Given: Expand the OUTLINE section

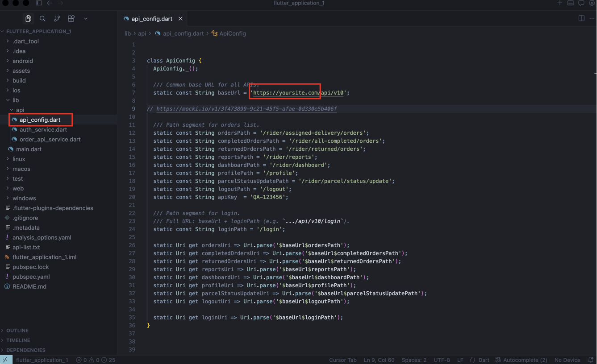Looking at the screenshot, I should coord(17,331).
